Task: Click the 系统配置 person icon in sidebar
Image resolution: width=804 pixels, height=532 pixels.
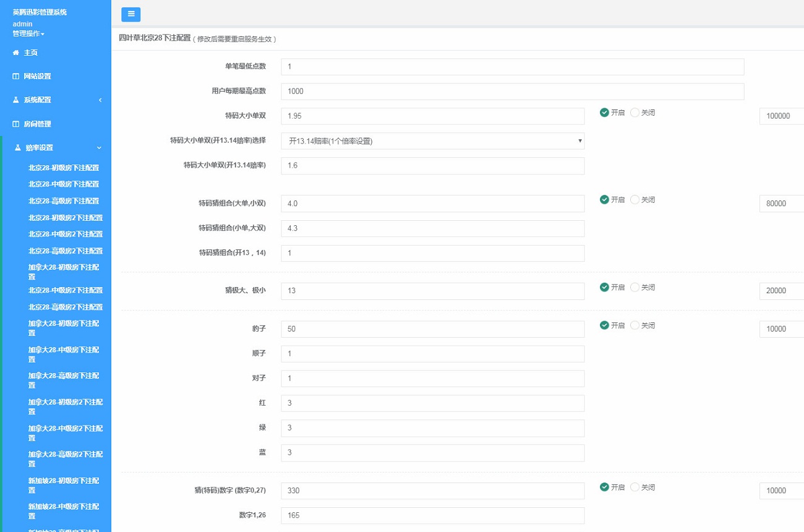Action: (16, 100)
